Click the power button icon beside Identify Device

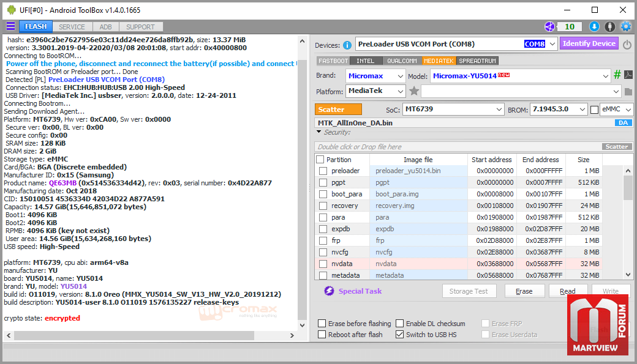627,44
